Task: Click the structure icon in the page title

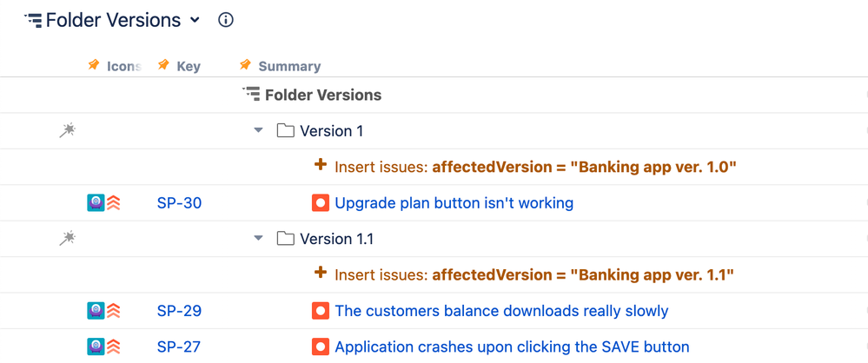Action: coord(33,20)
